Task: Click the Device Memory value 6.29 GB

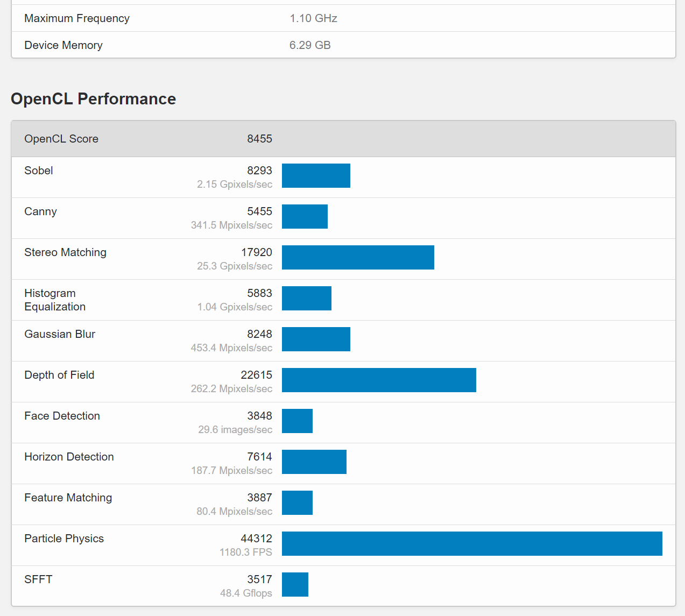Action: 310,45
